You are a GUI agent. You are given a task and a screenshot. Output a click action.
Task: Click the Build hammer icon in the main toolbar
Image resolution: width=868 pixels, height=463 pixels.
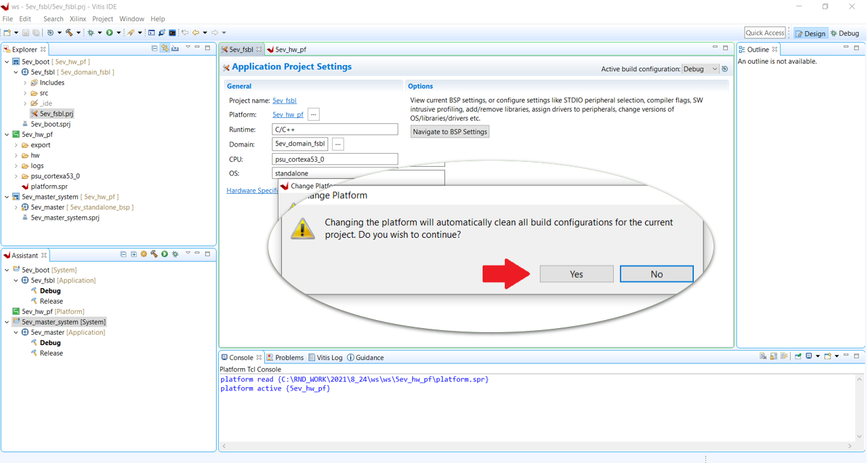tap(68, 33)
